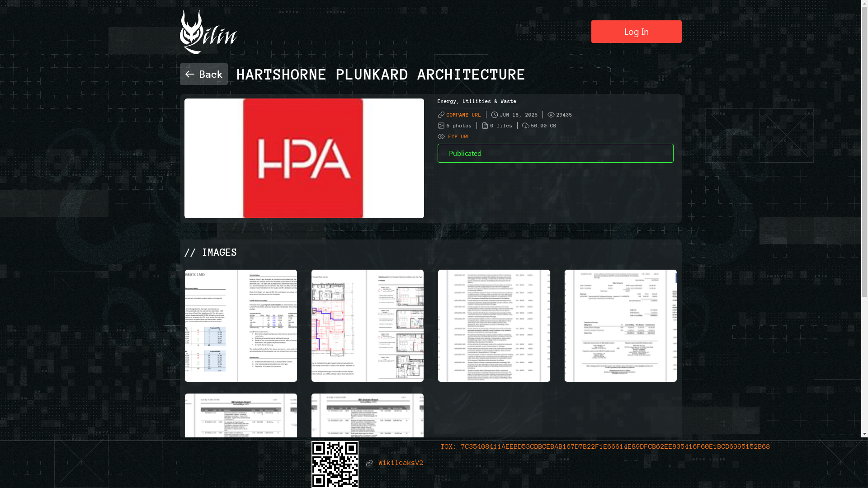
Task: Click the file icon beside 0 files
Action: [485, 126]
